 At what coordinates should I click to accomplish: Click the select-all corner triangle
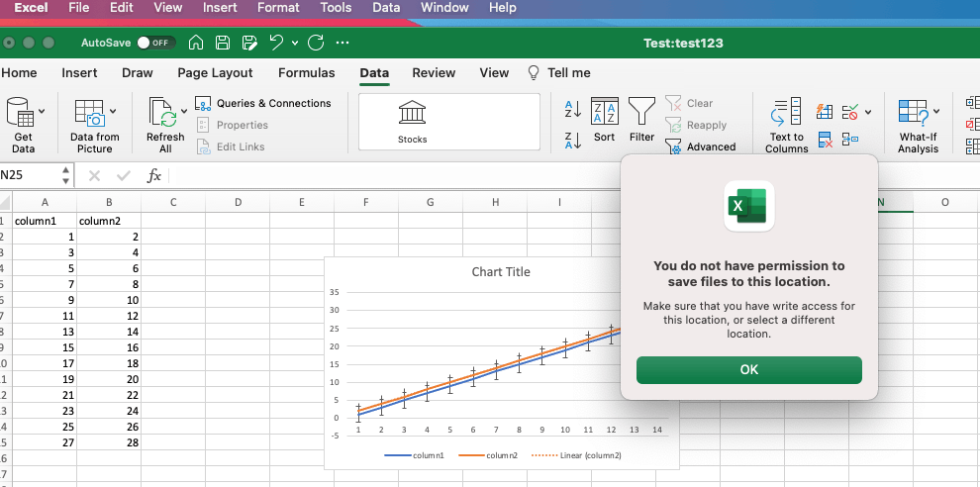[6, 203]
